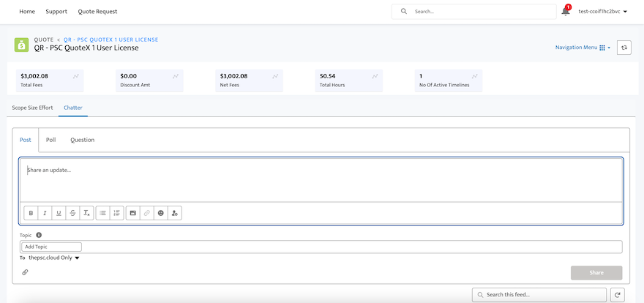Click the Topic info icon
This screenshot has height=303, width=644.
(39, 235)
